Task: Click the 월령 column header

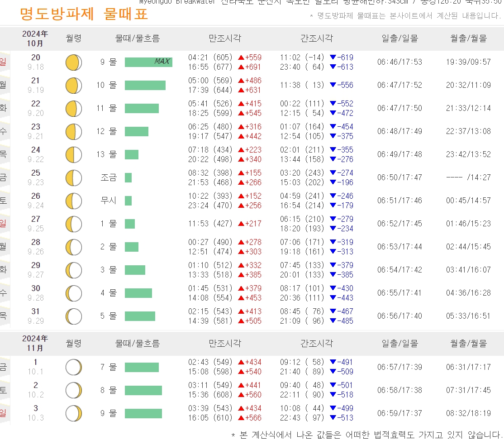Action: (x=73, y=38)
